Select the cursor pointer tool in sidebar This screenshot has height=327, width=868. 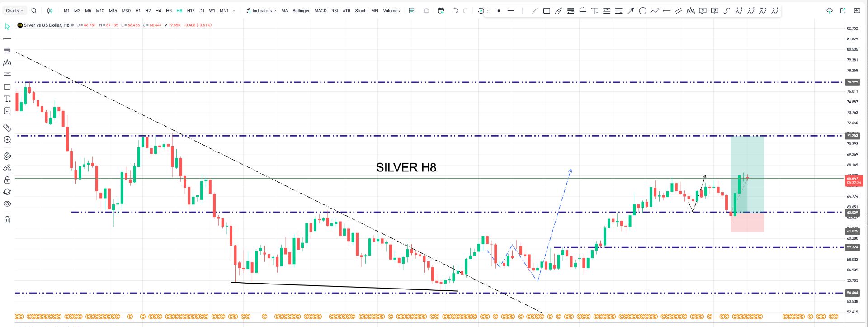coord(7,27)
